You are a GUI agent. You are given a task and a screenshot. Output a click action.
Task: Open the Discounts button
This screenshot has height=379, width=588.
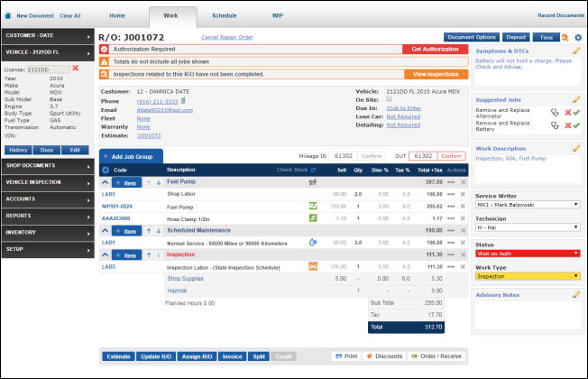tap(385, 356)
